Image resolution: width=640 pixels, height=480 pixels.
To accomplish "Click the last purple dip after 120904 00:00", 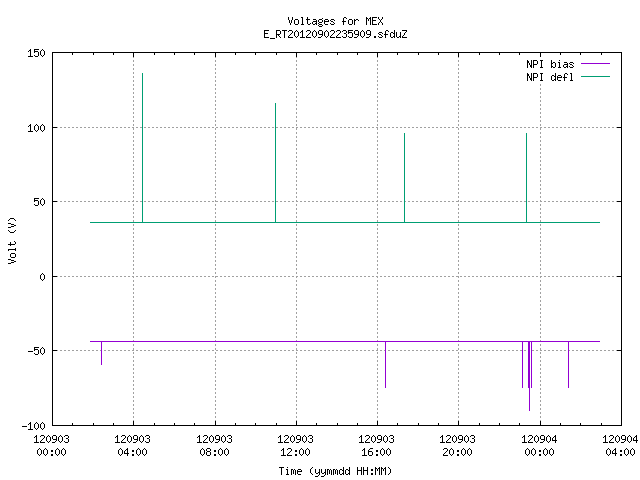I will click(569, 364).
